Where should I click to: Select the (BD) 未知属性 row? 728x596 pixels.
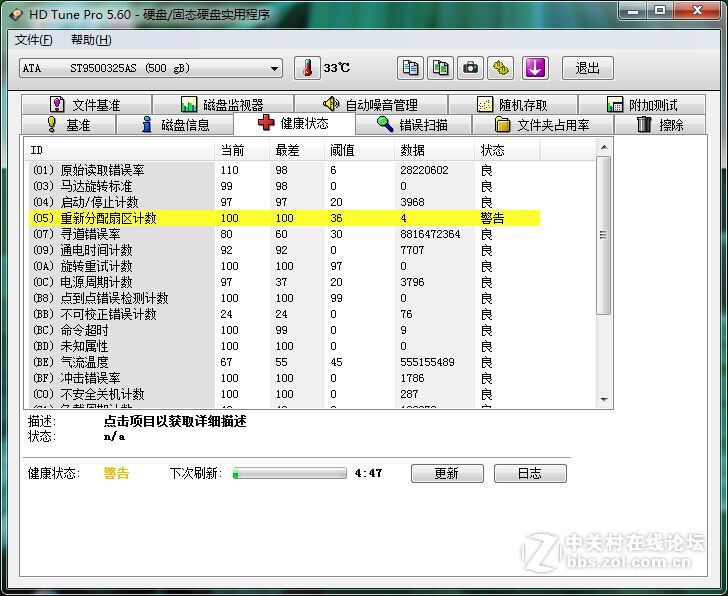pos(284,346)
